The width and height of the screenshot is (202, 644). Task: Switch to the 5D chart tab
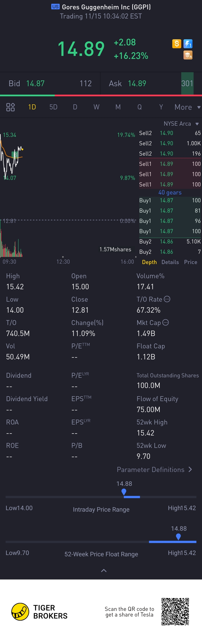point(53,107)
